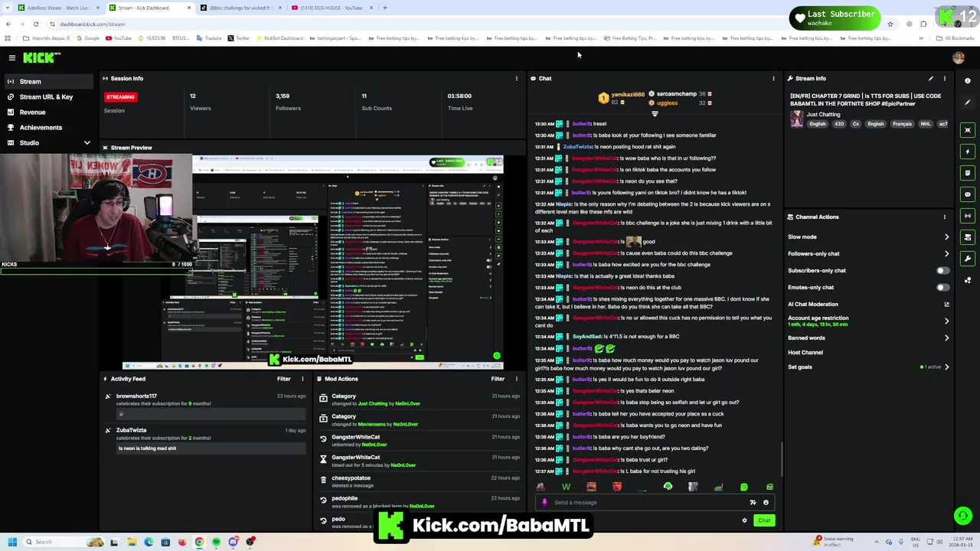Toggle the notes widget on right rail

tap(968, 173)
